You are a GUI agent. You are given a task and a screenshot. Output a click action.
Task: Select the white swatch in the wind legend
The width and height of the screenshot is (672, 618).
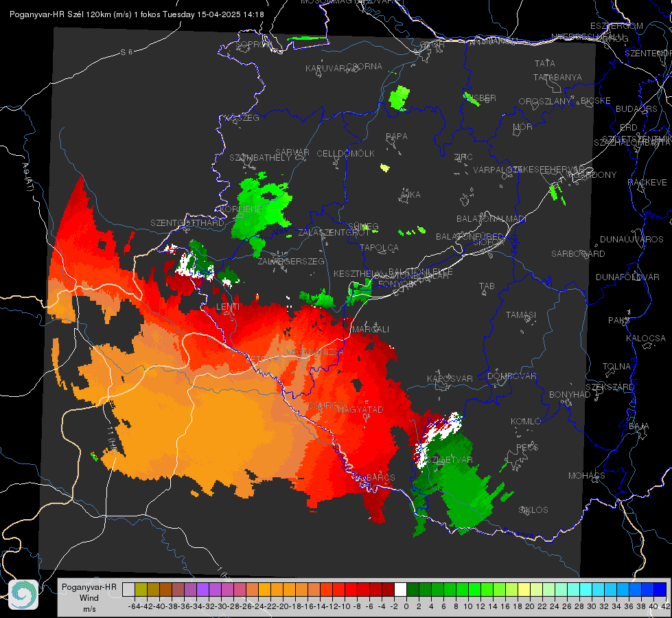pyautogui.click(x=400, y=589)
